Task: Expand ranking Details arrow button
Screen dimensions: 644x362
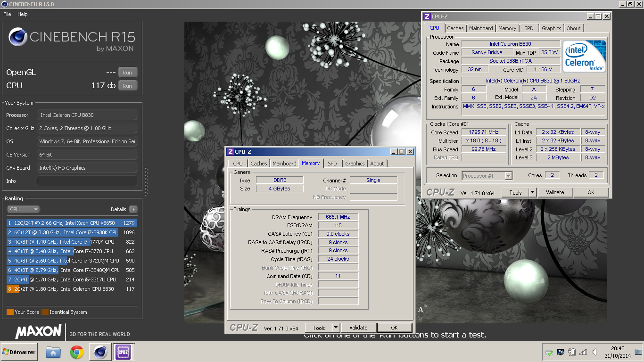Action: 133,209
